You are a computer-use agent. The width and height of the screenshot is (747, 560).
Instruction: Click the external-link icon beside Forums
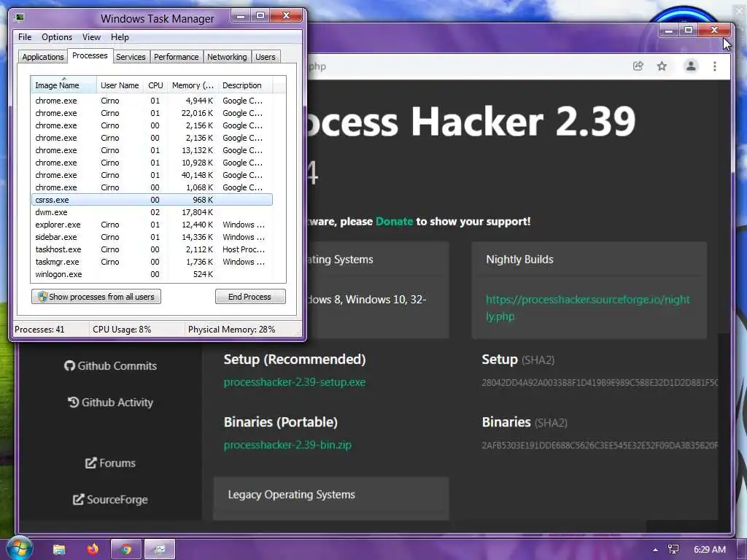point(90,463)
